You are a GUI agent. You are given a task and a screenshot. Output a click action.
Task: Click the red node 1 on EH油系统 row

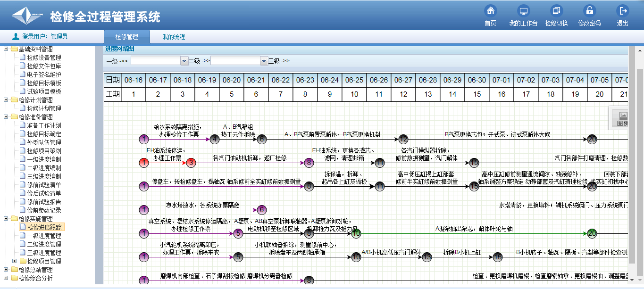click(144, 163)
